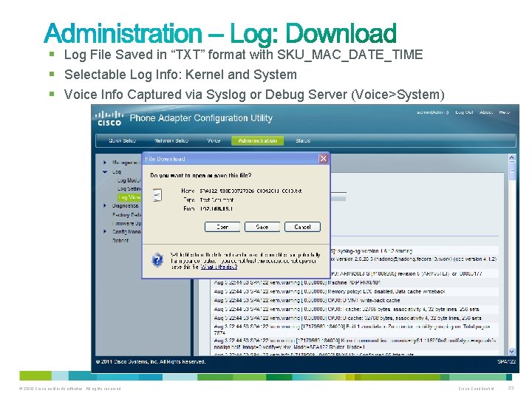Click the 192.168.15.1 source address text
The height and width of the screenshot is (399, 532).
click(216, 208)
